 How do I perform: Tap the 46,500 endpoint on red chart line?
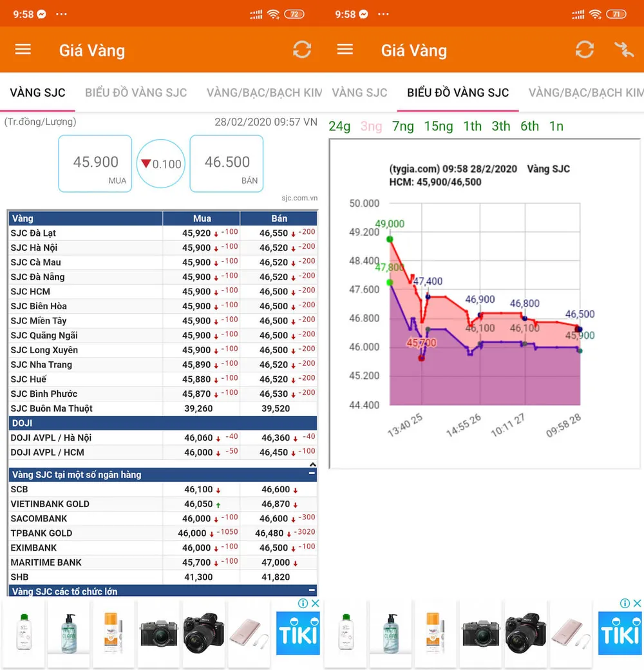tap(578, 329)
